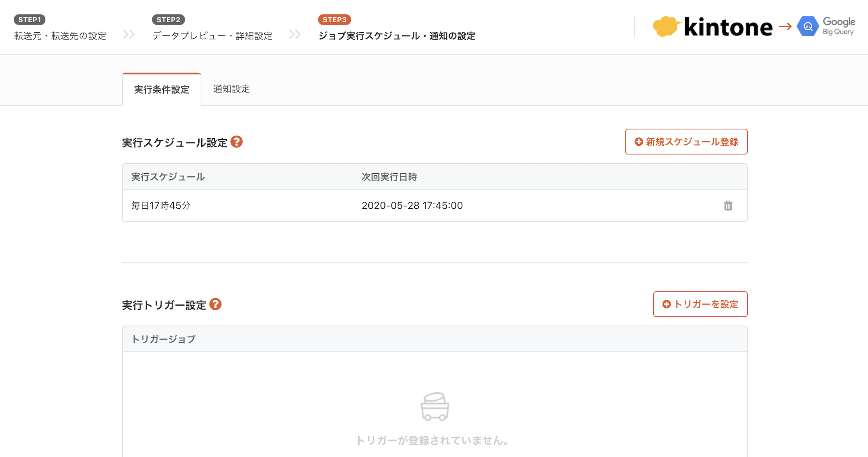The height and width of the screenshot is (457, 868).
Task: Click help icon beside 実行トリガー設定
Action: tap(216, 305)
